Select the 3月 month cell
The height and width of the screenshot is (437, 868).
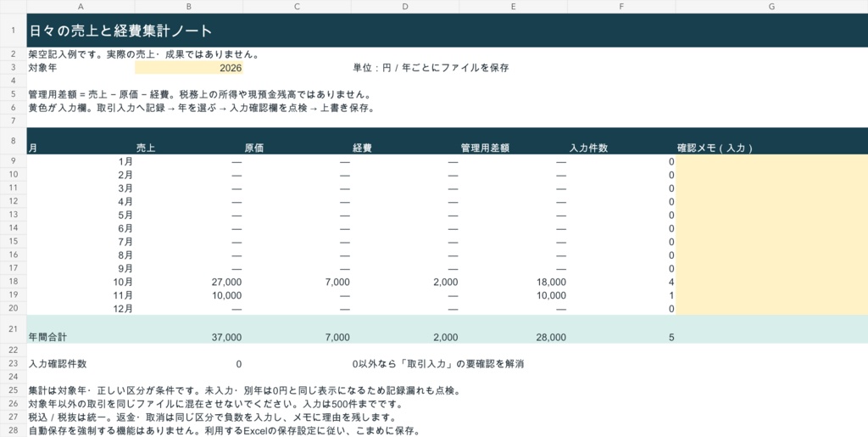pyautogui.click(x=81, y=188)
